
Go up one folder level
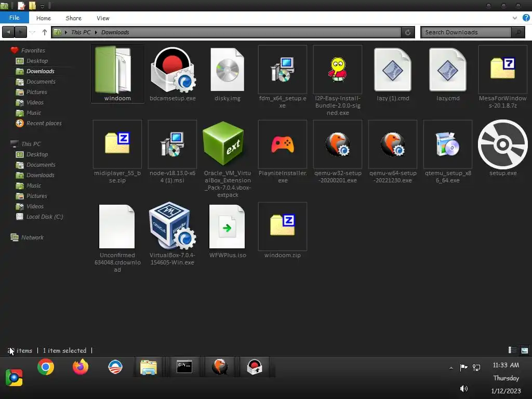tap(45, 32)
